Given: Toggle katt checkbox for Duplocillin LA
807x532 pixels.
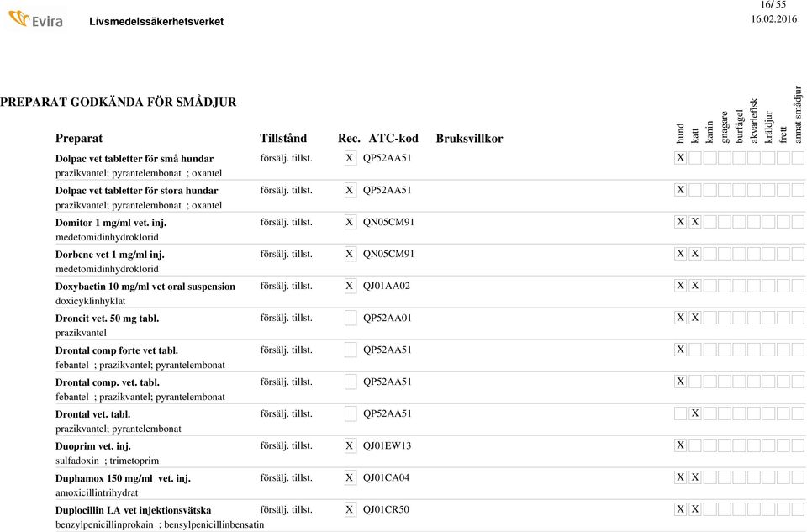Looking at the screenshot, I should [695, 508].
